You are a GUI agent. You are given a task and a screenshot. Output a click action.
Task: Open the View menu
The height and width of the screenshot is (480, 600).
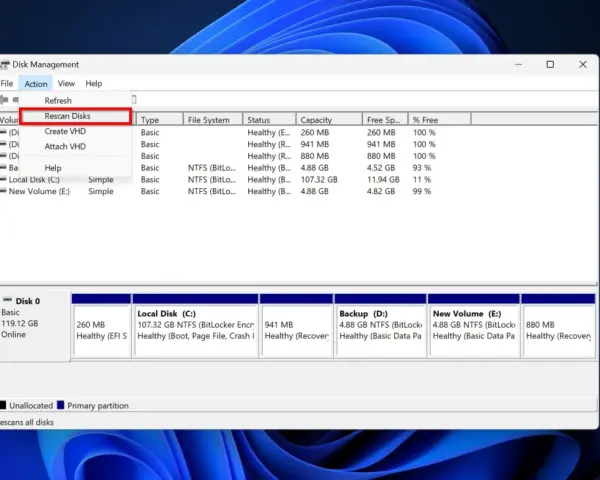[66, 83]
